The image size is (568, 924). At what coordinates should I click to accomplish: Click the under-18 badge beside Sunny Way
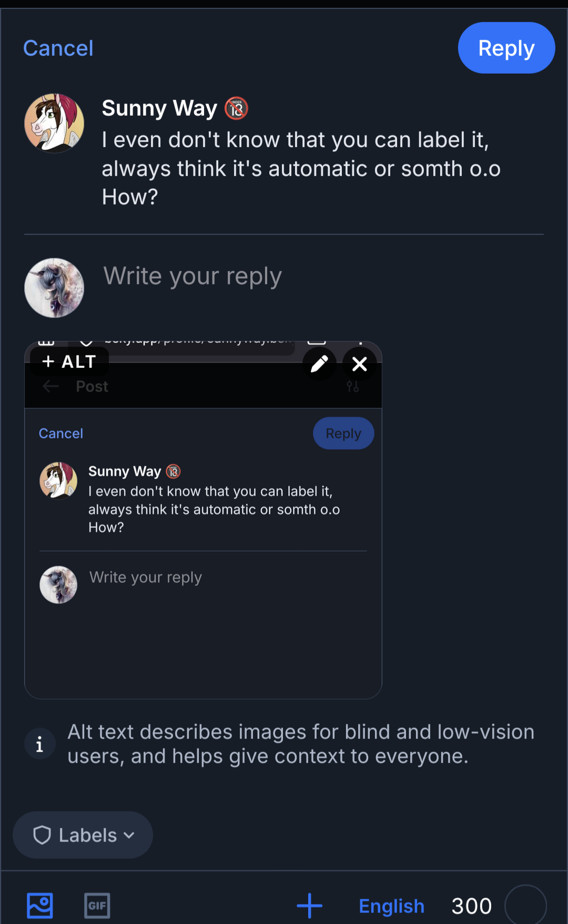pos(236,109)
